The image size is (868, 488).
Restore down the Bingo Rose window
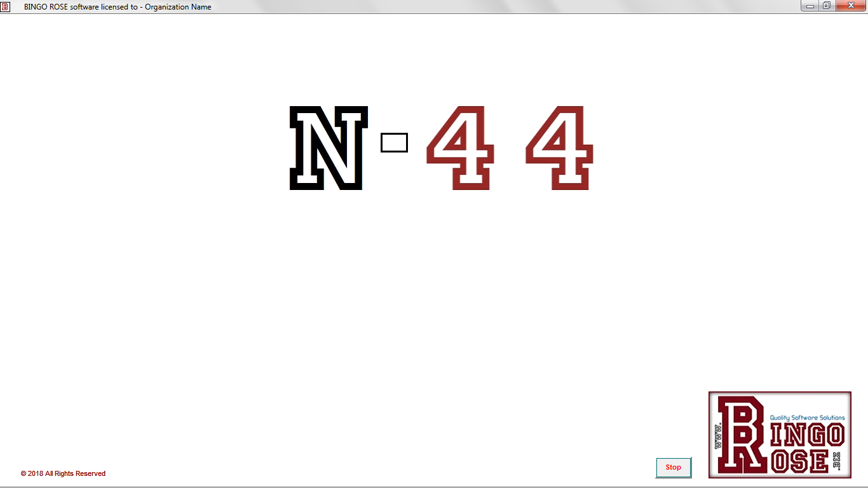(x=826, y=6)
